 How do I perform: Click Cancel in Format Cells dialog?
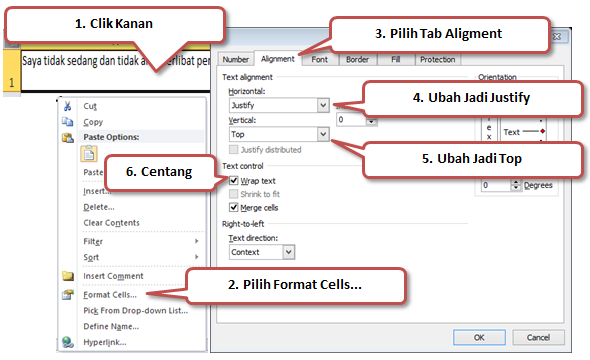point(538,337)
